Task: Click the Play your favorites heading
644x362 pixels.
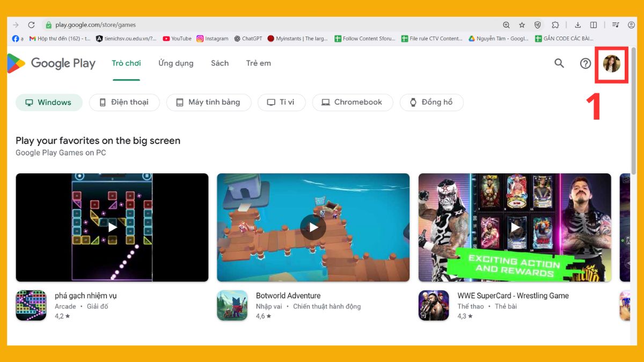Action: (x=98, y=141)
